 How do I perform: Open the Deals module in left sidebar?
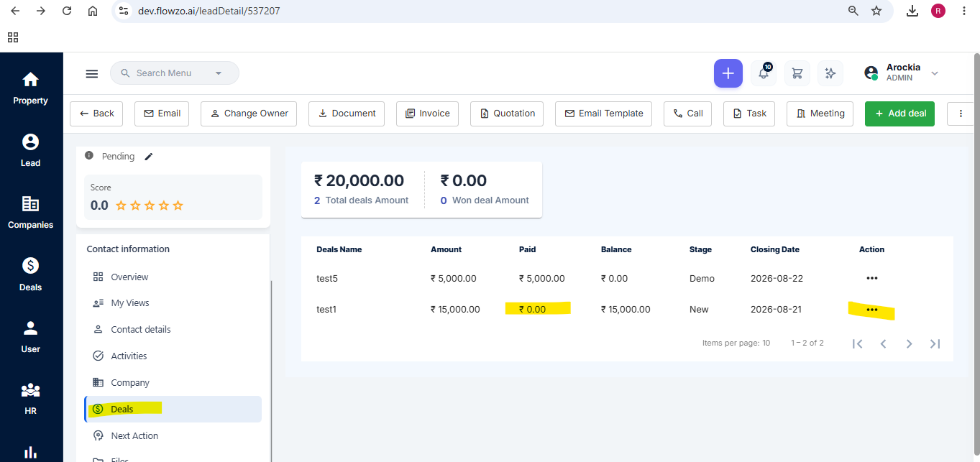pyautogui.click(x=30, y=275)
